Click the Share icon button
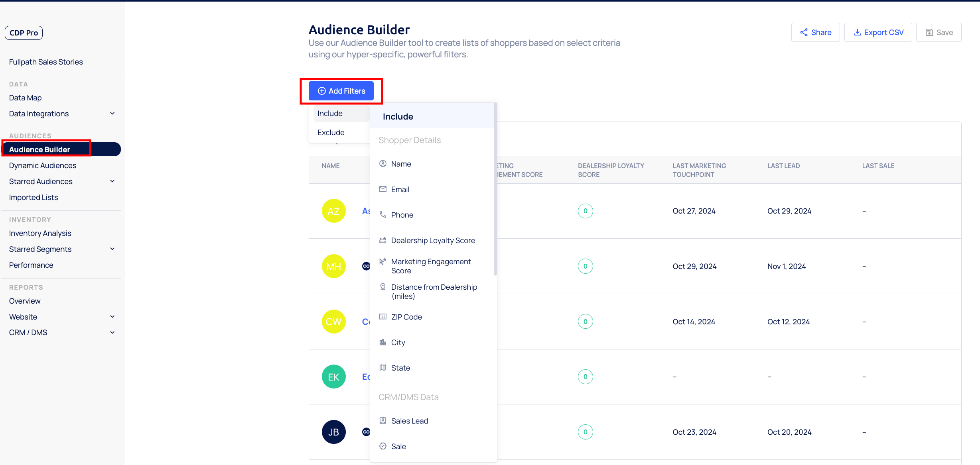This screenshot has width=980, height=465. (x=815, y=32)
